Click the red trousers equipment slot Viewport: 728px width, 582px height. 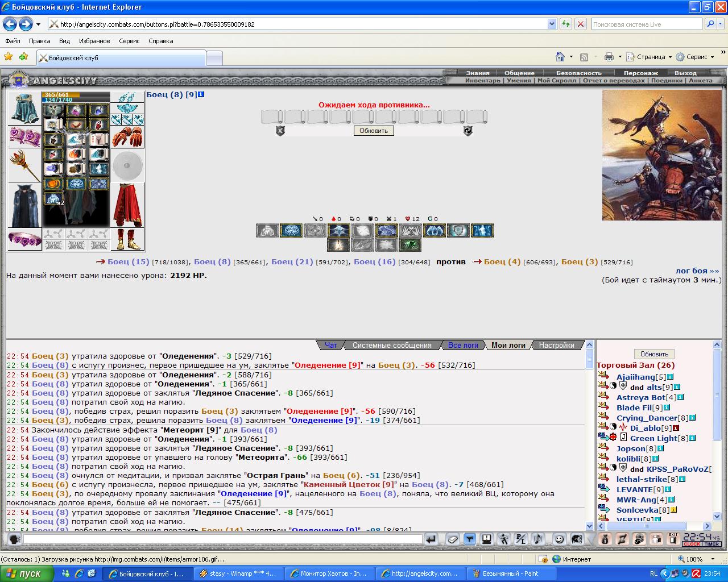pos(127,205)
